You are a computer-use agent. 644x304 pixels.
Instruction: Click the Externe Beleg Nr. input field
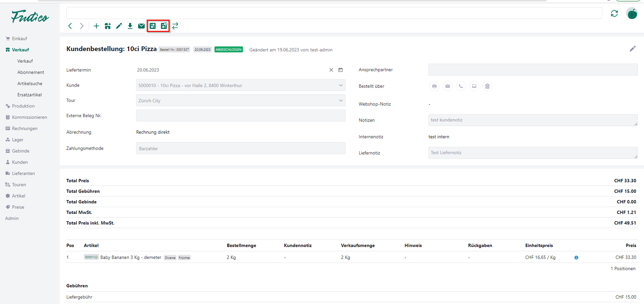tap(241, 116)
